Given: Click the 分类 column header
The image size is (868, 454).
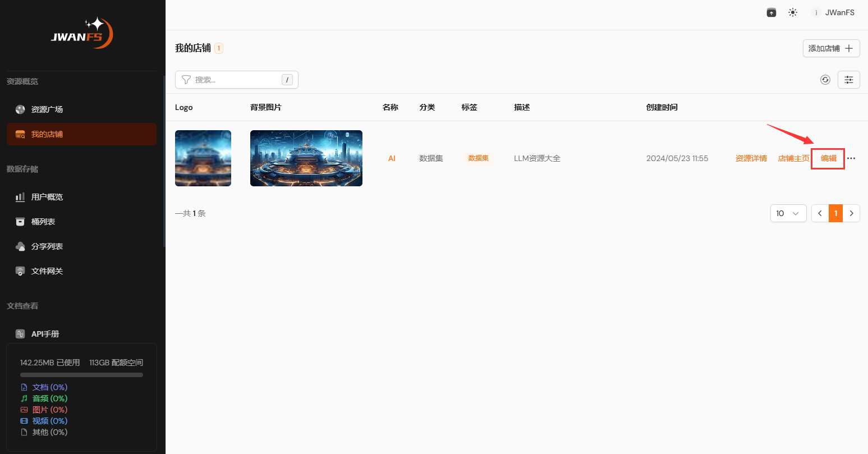Looking at the screenshot, I should click(427, 107).
